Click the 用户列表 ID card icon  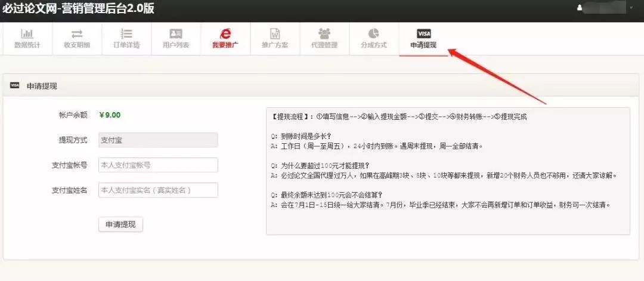point(176,33)
